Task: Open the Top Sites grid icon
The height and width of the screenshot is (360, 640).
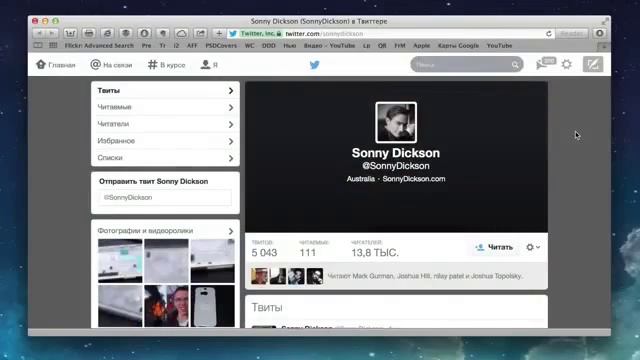Action: (x=53, y=46)
